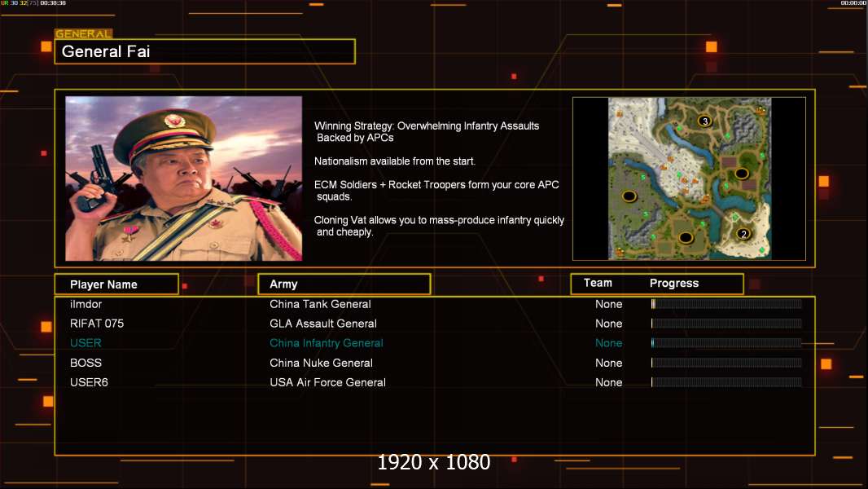This screenshot has width=868, height=489.
Task: Open the map preview thumbnail
Action: coord(689,178)
